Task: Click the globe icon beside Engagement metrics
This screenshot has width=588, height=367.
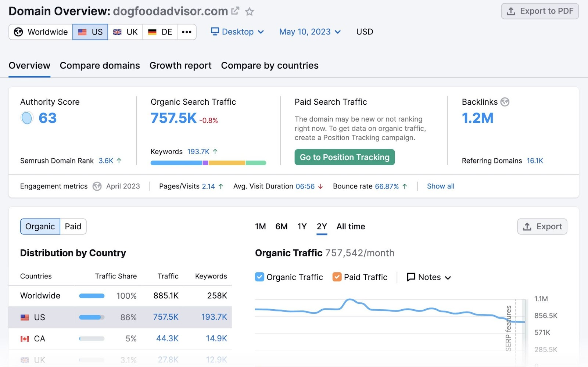Action: point(97,186)
